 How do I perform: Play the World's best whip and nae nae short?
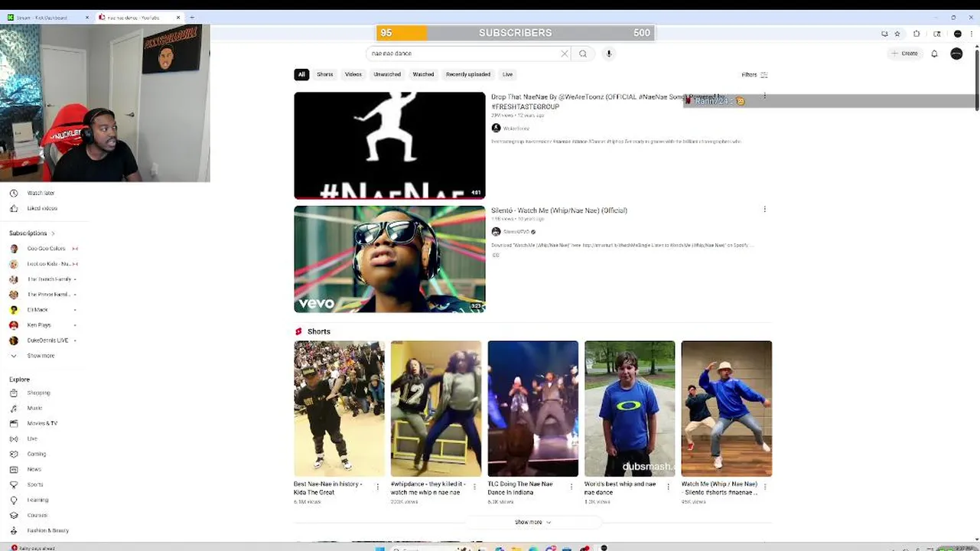coord(630,409)
